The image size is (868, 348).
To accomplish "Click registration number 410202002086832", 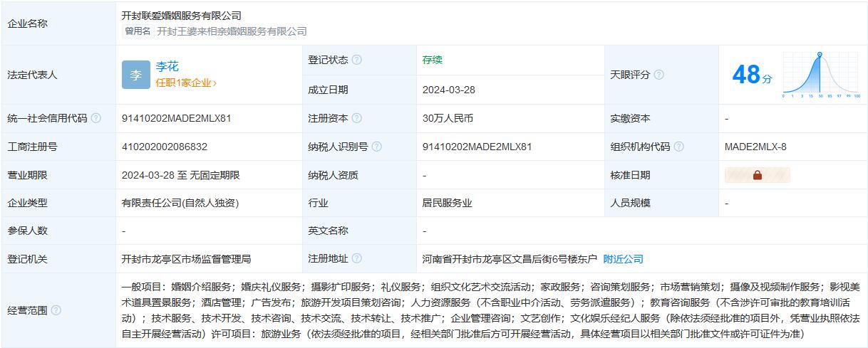I will pyautogui.click(x=165, y=147).
